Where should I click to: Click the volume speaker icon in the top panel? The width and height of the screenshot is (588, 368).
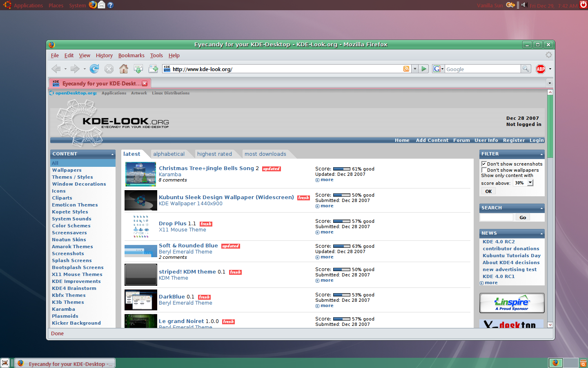coord(524,5)
